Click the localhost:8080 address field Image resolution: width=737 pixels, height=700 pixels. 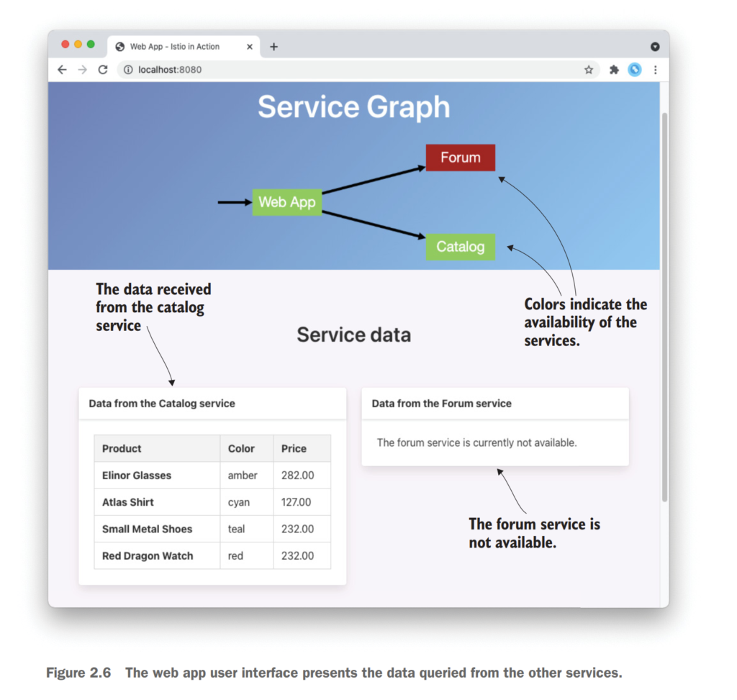[x=324, y=70]
